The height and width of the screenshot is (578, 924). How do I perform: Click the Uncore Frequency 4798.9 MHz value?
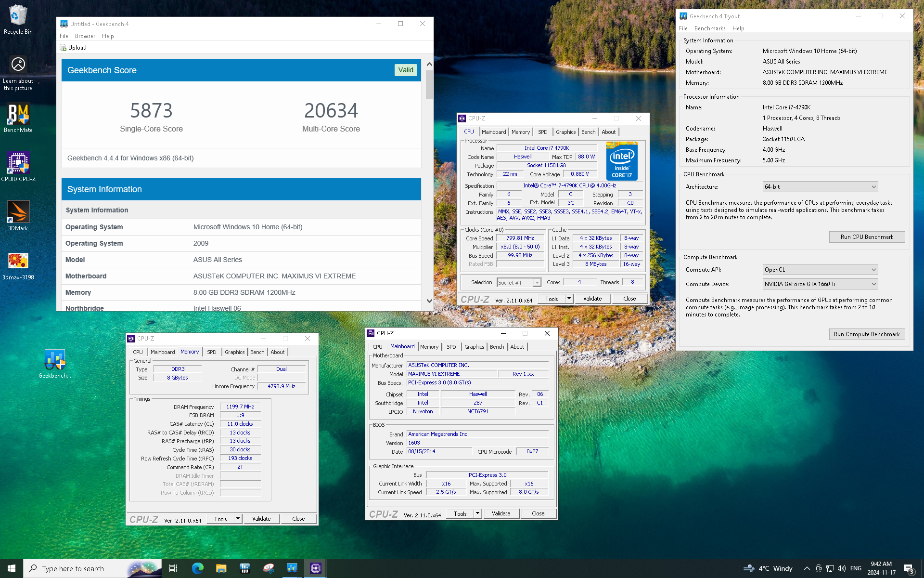282,386
